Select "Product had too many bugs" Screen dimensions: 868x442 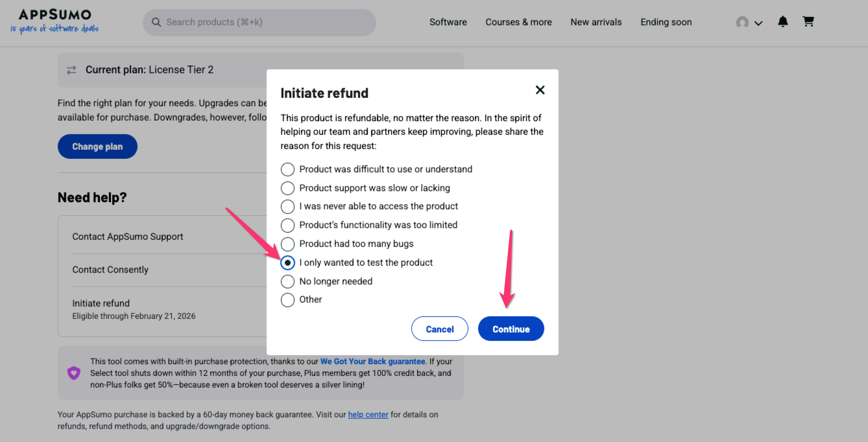[287, 244]
